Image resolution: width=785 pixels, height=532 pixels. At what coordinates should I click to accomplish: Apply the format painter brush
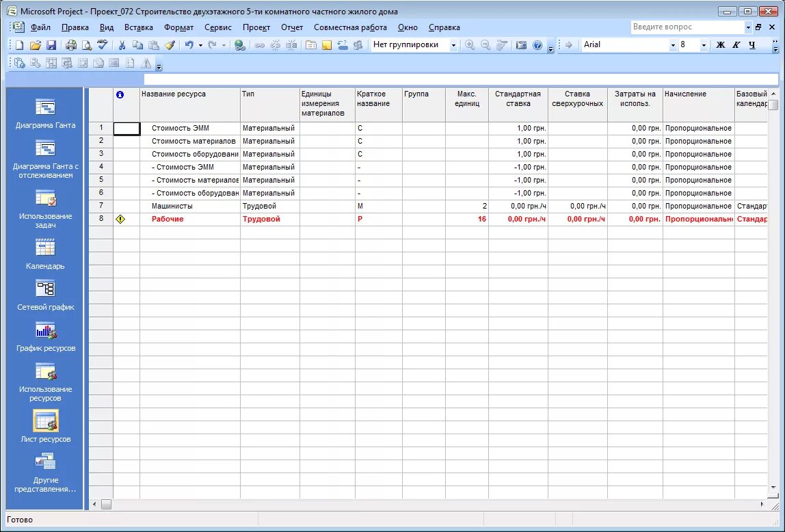tap(170, 45)
